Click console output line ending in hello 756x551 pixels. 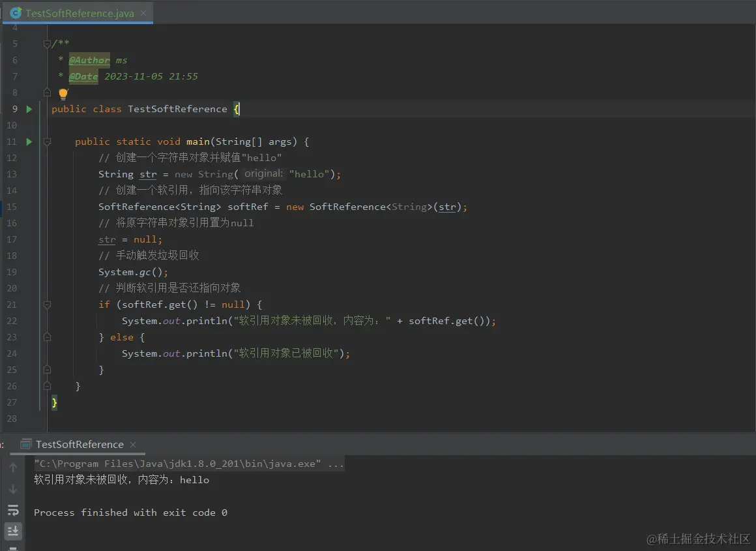pos(121,479)
